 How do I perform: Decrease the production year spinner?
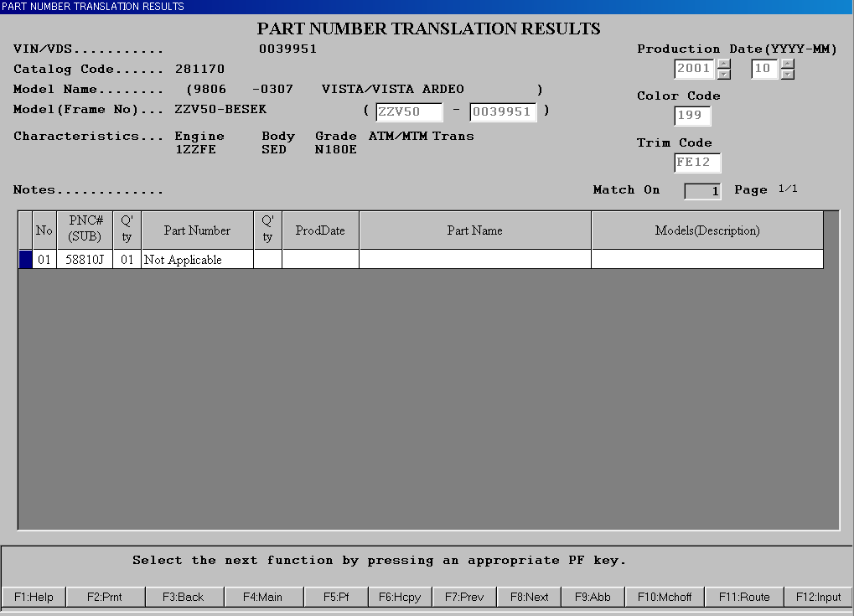click(724, 75)
